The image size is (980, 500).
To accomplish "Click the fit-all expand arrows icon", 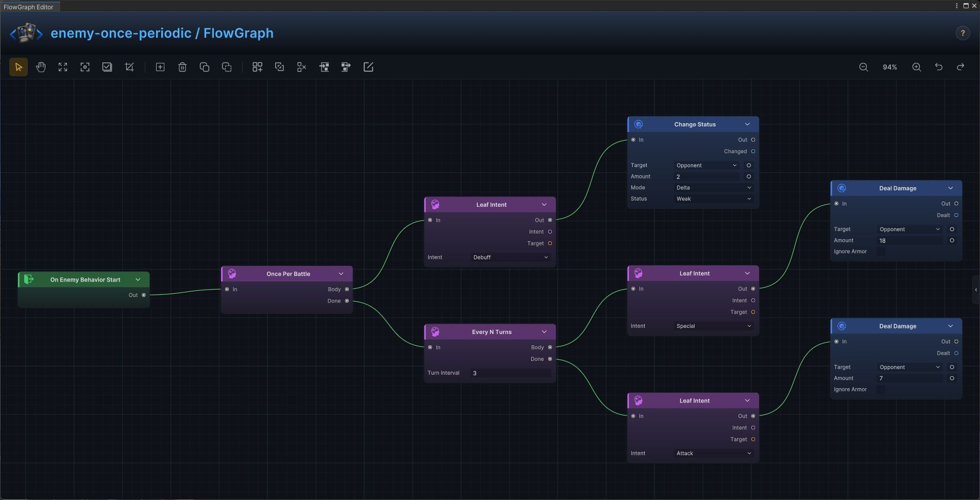I will click(x=63, y=67).
